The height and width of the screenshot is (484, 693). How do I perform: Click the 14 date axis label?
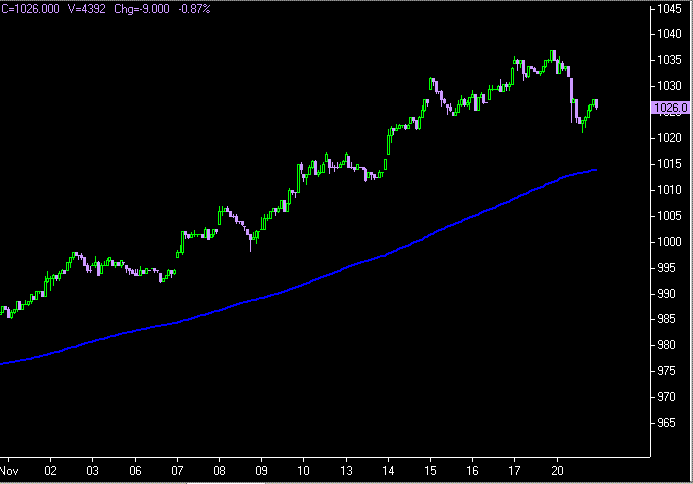click(388, 471)
